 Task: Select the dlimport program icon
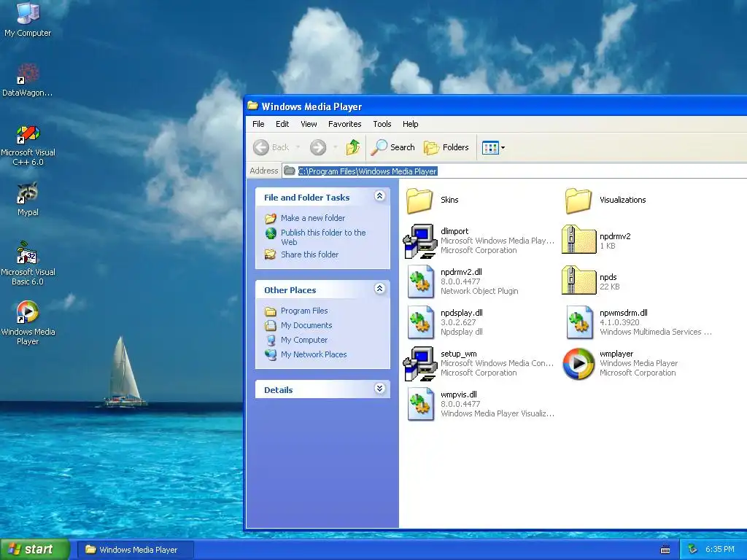(419, 241)
